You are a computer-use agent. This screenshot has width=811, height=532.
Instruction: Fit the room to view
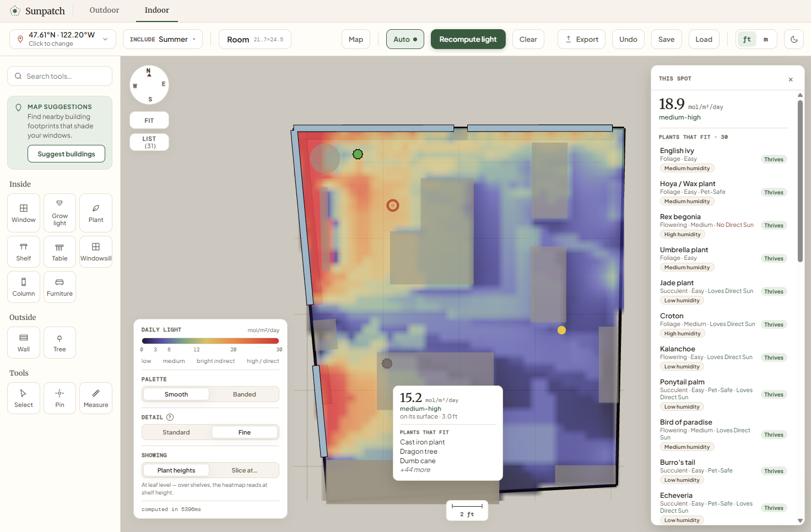click(x=149, y=121)
